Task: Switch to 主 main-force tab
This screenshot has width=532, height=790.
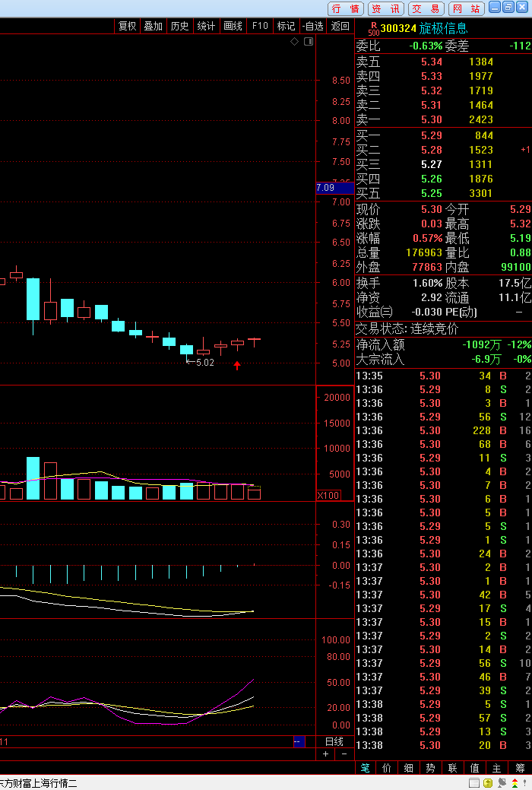Action: pos(497,768)
